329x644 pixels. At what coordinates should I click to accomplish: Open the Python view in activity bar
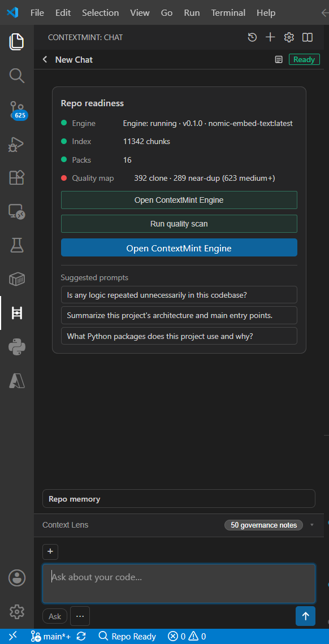point(17,347)
